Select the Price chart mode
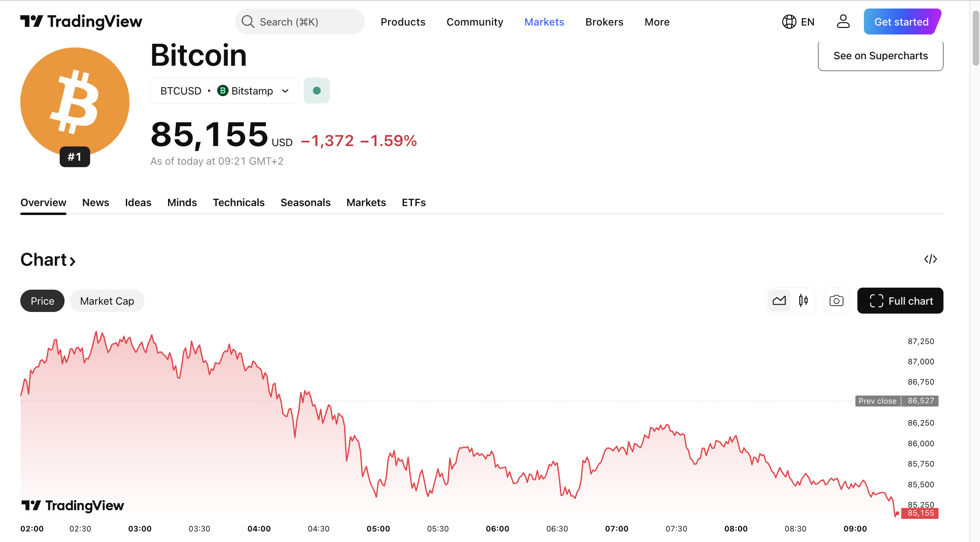 42,301
